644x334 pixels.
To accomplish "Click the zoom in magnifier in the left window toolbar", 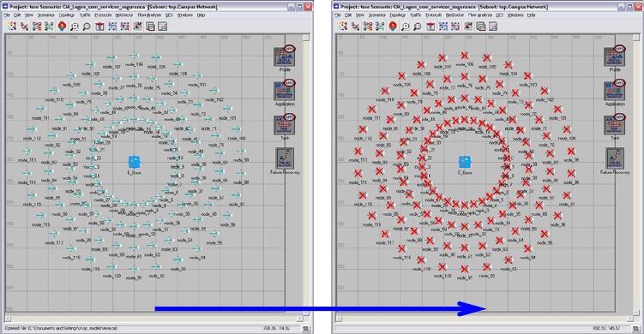I will tap(75, 27).
